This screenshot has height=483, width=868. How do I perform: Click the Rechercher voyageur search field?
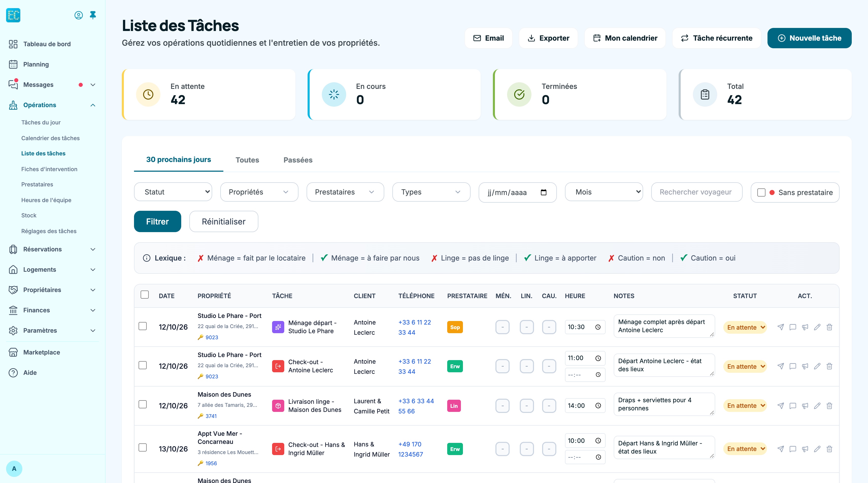[696, 192]
